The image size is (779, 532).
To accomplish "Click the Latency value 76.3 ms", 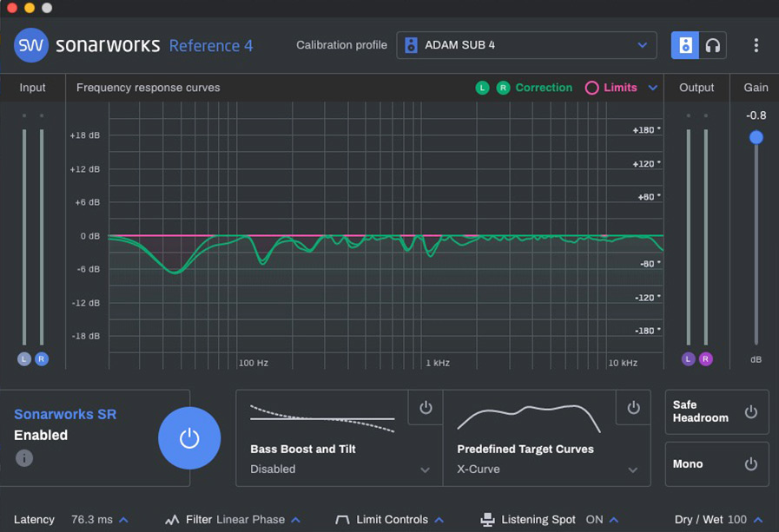I will click(x=92, y=520).
